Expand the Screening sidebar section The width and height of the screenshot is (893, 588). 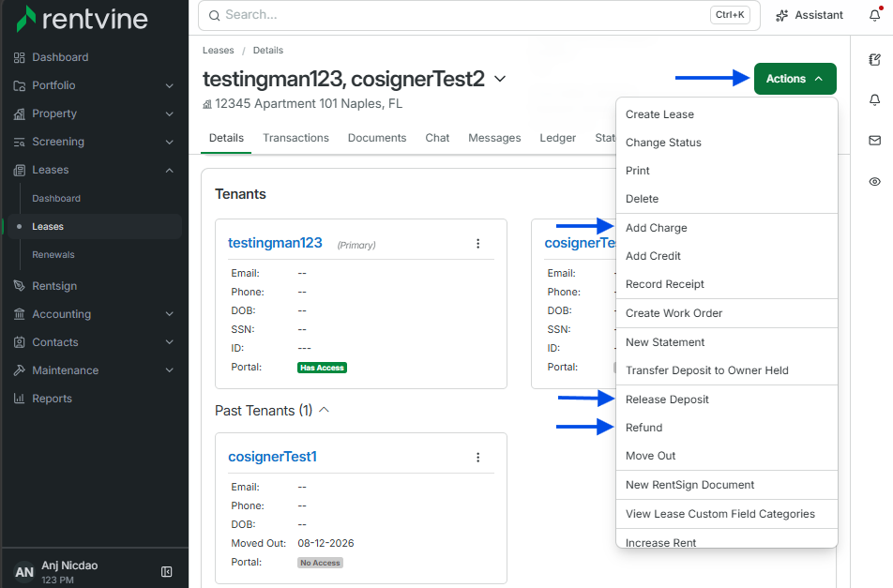click(169, 142)
